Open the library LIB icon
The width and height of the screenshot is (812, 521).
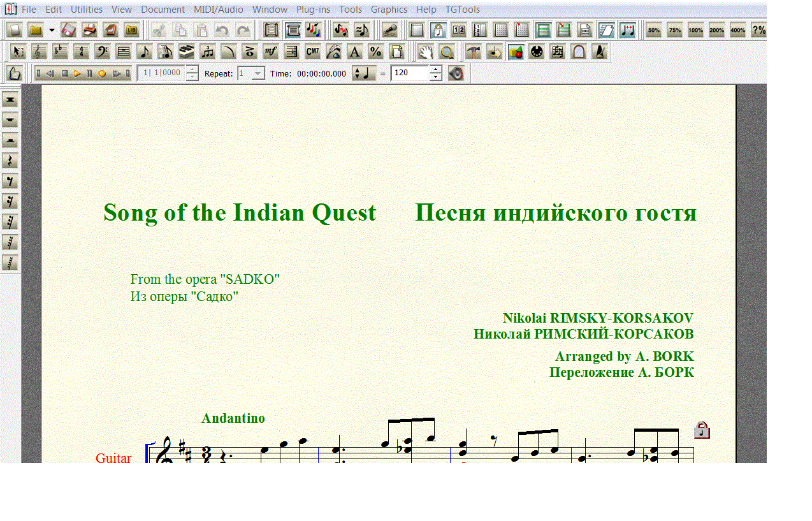coord(132,30)
